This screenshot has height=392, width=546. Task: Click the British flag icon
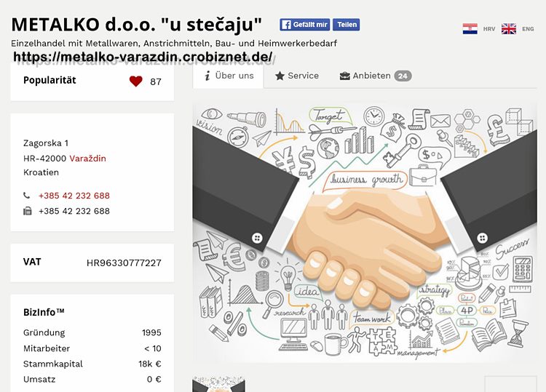508,28
